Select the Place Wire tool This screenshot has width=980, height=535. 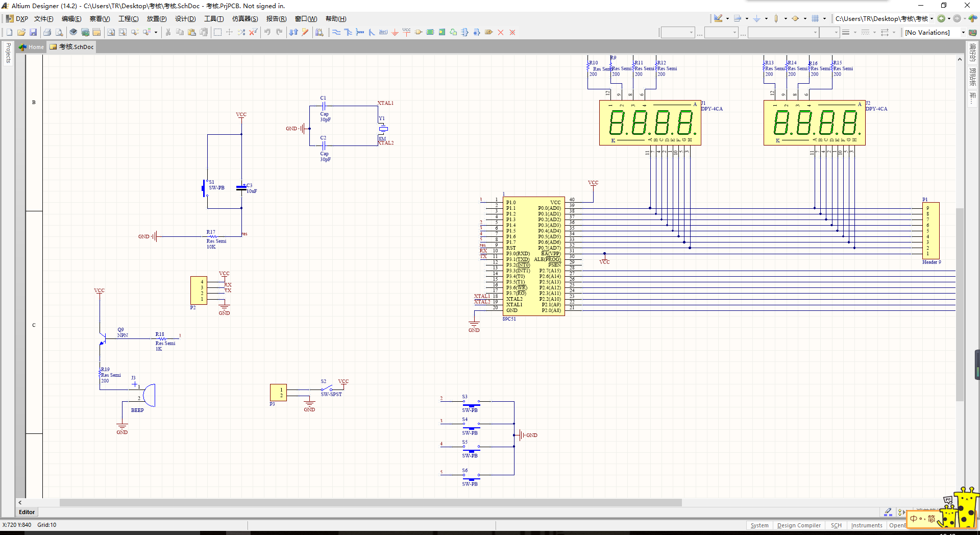[x=336, y=32]
